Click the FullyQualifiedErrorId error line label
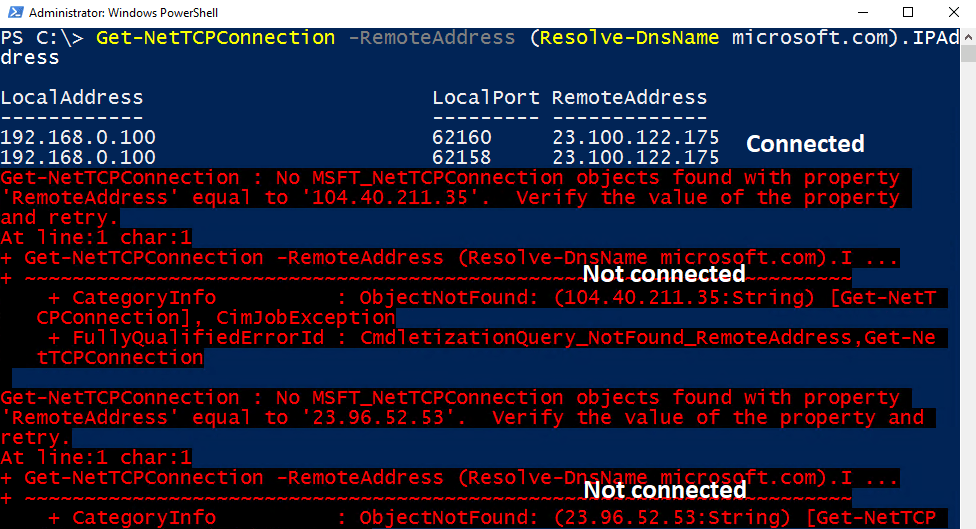Screen dimensions: 976x529 click(x=198, y=338)
